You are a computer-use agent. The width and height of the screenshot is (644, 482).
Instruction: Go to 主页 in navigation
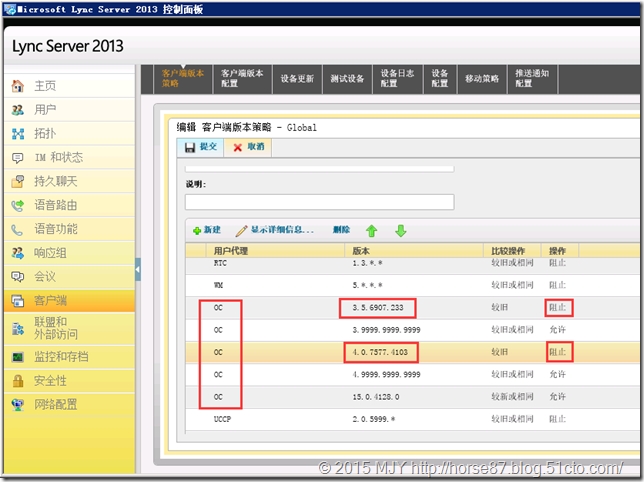coord(69,86)
